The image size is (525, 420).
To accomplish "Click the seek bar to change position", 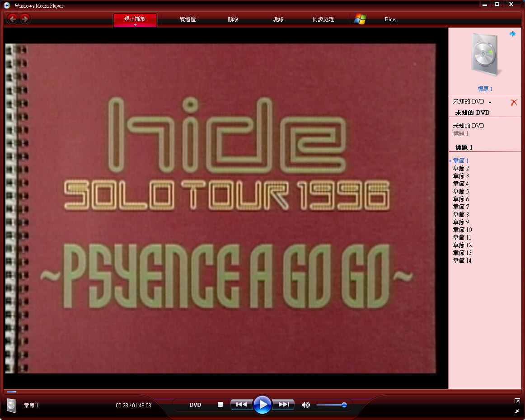I will click(x=262, y=391).
